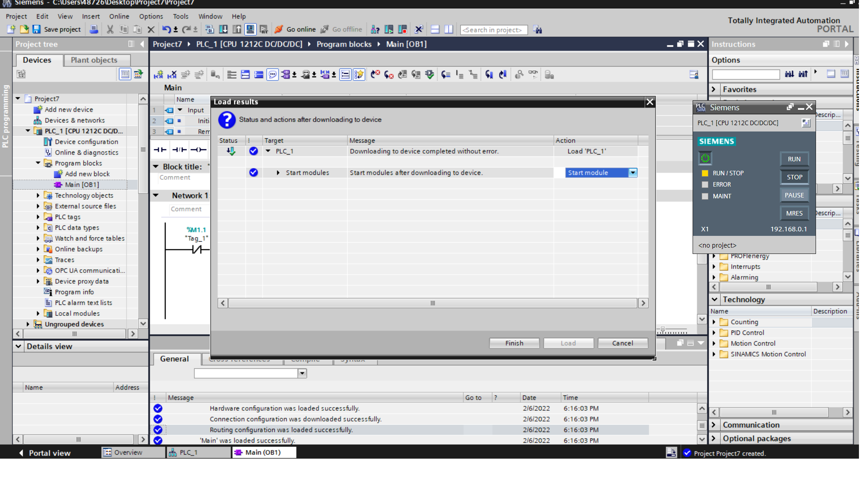The height and width of the screenshot is (488, 868).
Task: Collapse PLC_1 target row in Load results
Action: click(x=268, y=151)
